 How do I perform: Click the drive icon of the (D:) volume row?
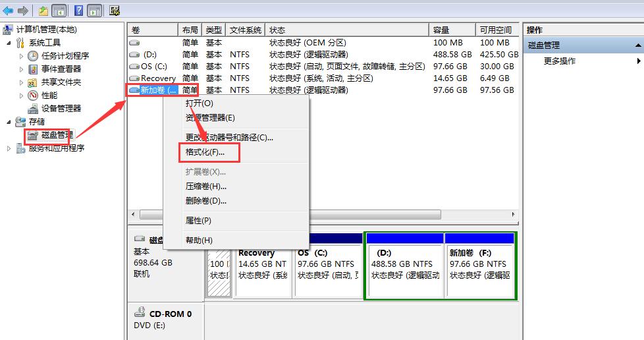(x=134, y=55)
